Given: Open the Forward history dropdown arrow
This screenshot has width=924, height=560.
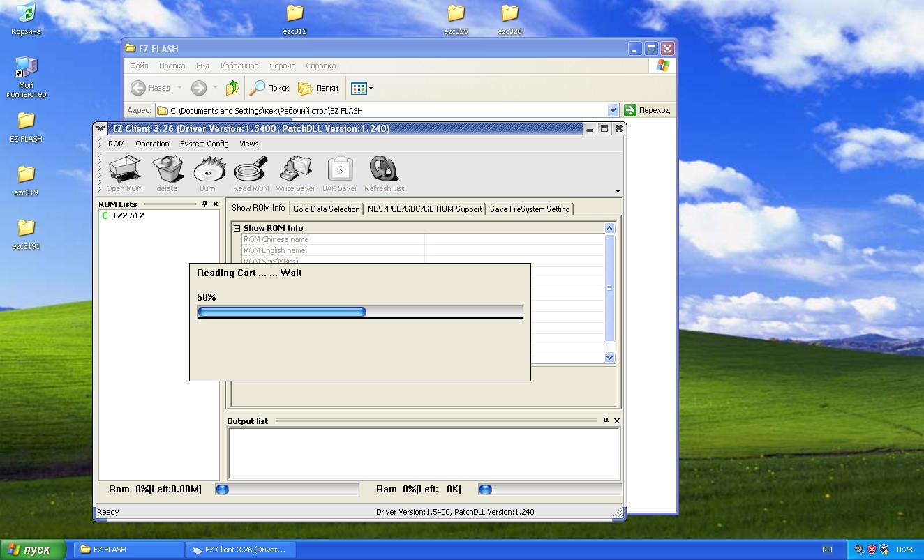Looking at the screenshot, I should (215, 88).
